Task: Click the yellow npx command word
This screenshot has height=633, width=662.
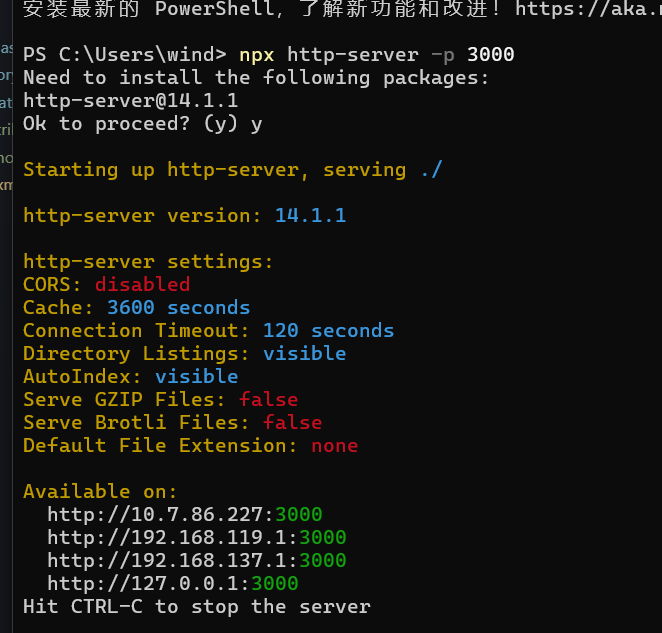Action: click(257, 54)
